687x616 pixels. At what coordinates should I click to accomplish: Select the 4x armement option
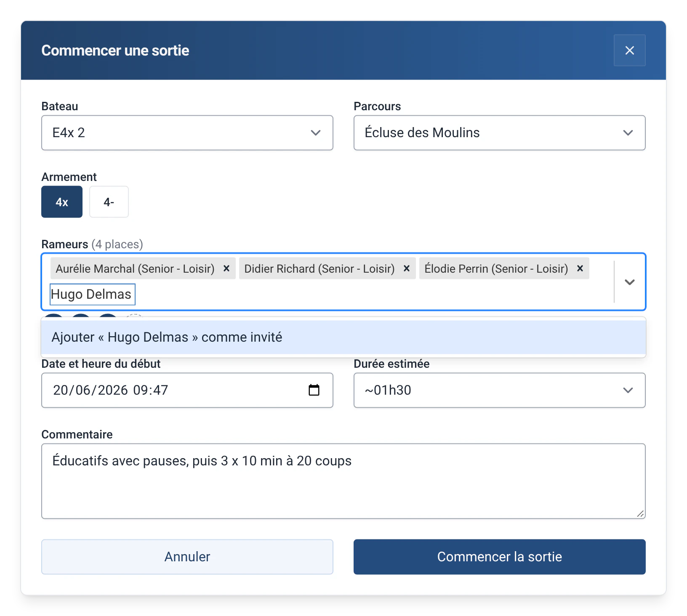tap(62, 202)
